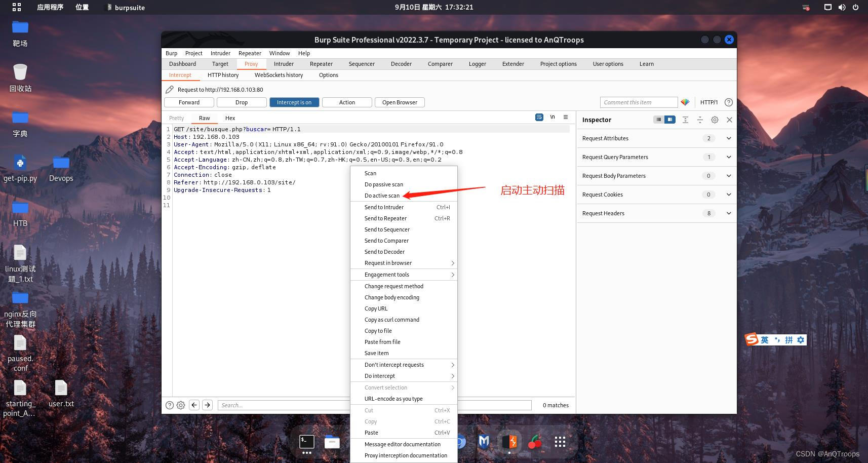Toggle non-printable characters (\n) display

click(x=553, y=117)
